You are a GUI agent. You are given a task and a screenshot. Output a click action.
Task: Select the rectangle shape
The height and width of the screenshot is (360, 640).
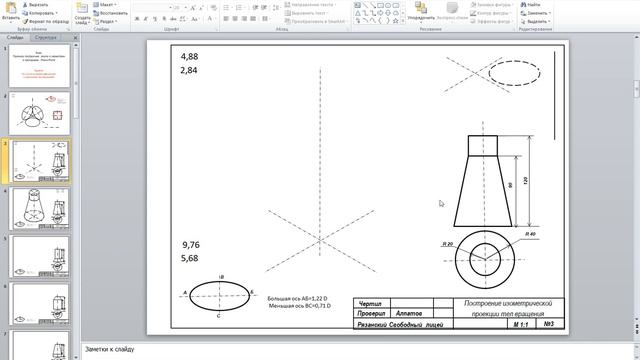[380, 6]
